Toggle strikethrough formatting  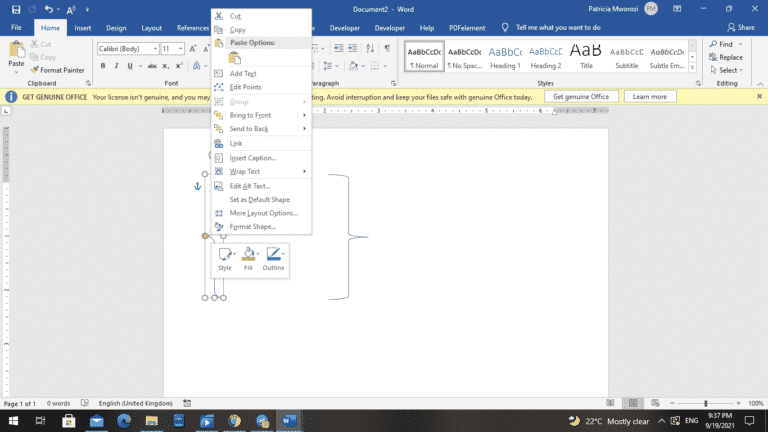tap(152, 66)
